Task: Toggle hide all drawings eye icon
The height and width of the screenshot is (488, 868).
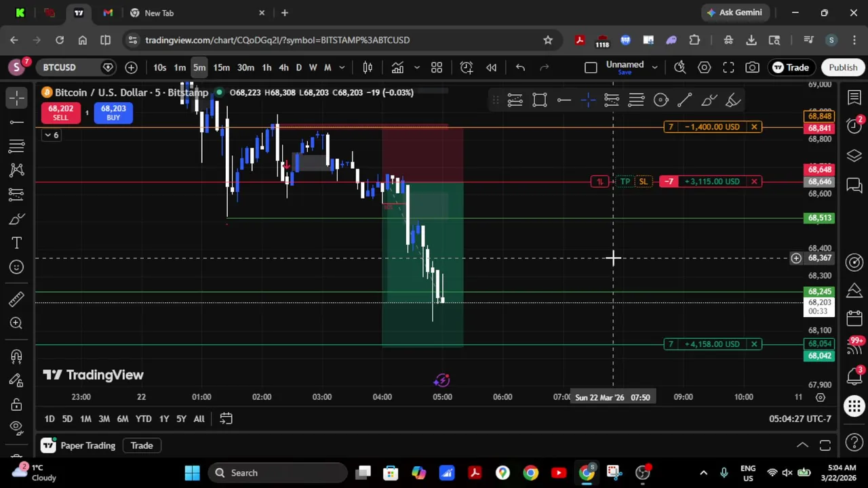Action: tap(17, 428)
